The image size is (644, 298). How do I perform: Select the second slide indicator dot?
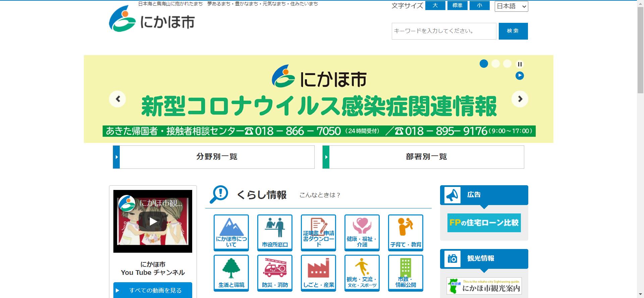coord(495,64)
